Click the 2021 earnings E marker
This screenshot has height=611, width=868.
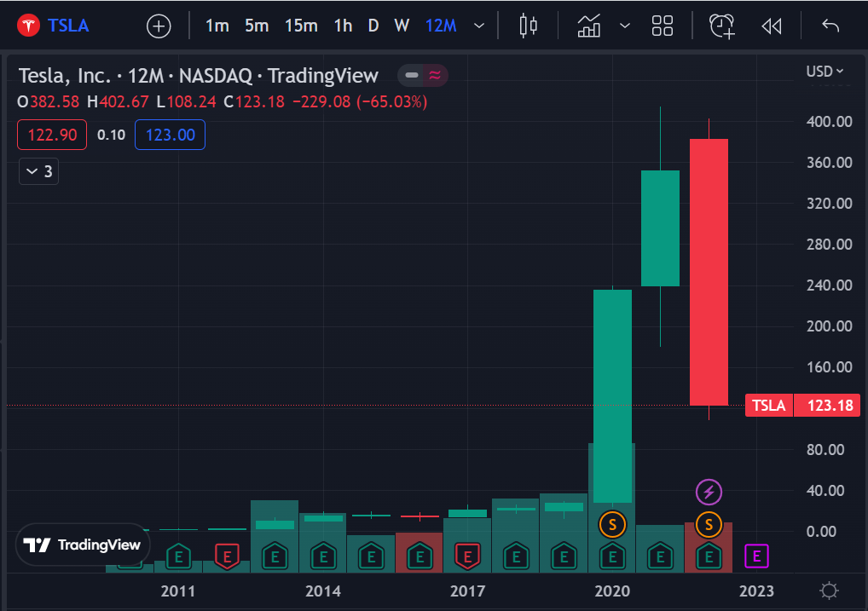[660, 556]
